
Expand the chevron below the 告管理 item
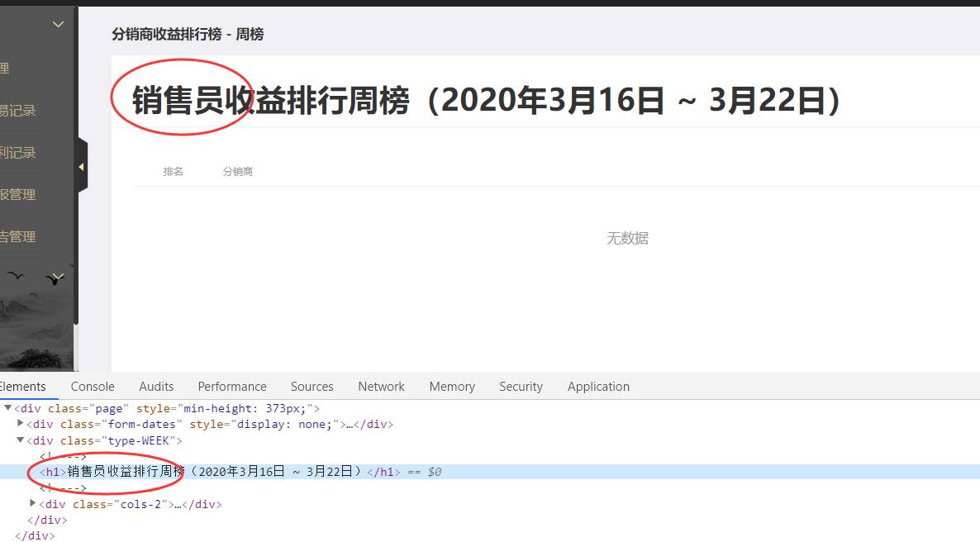tap(58, 277)
